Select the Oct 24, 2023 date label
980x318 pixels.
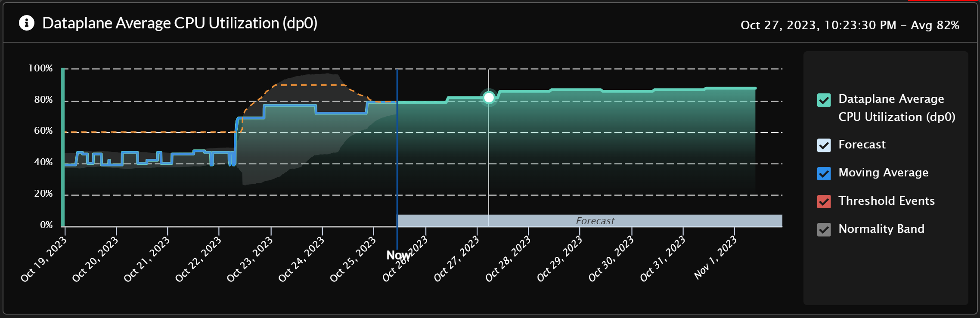[301, 259]
